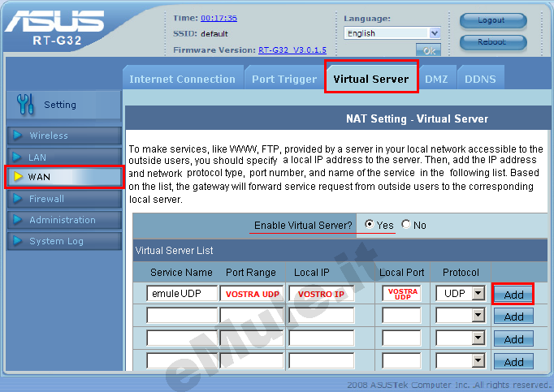Open the 00:17:36 time link
This screenshot has height=392, width=554.
pyautogui.click(x=219, y=18)
